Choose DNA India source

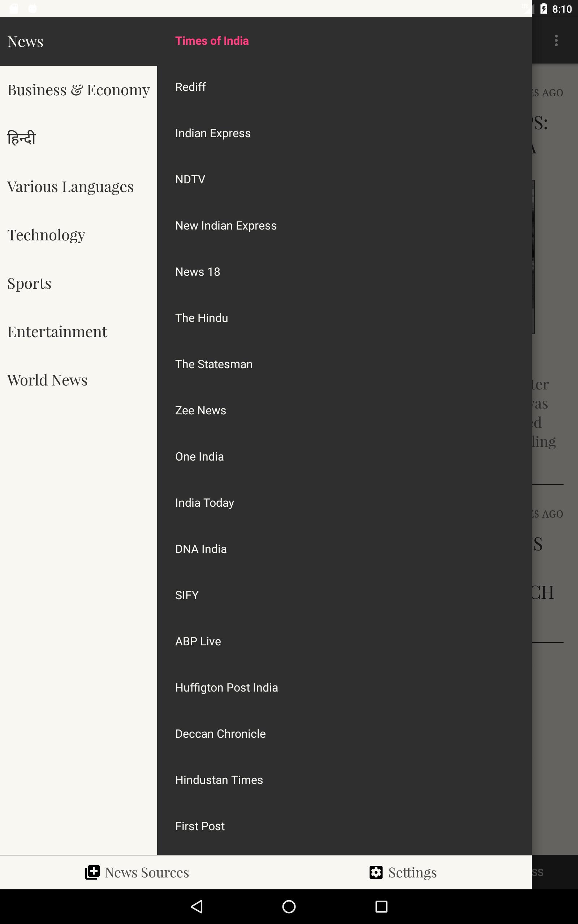344,549
